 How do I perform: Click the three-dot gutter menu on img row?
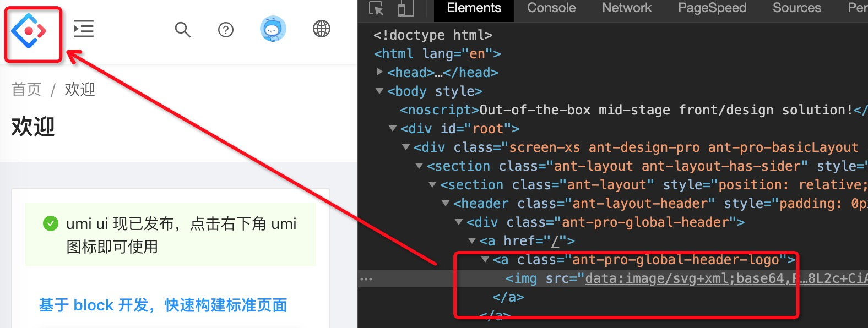pos(366,279)
